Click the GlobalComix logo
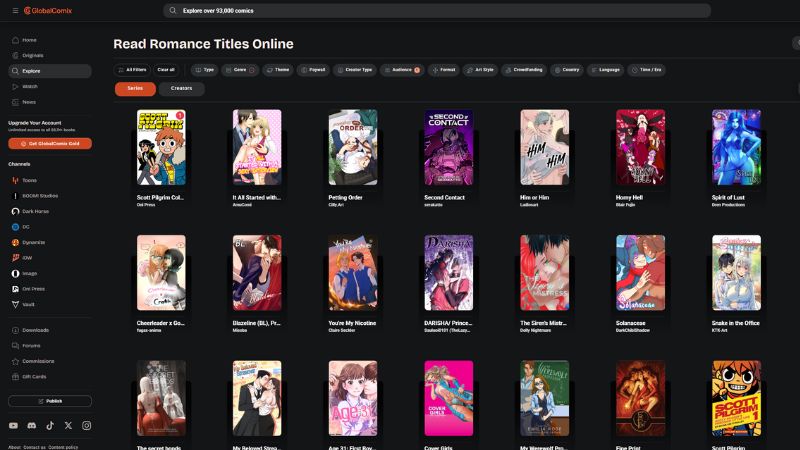The height and width of the screenshot is (450, 800). [48, 11]
